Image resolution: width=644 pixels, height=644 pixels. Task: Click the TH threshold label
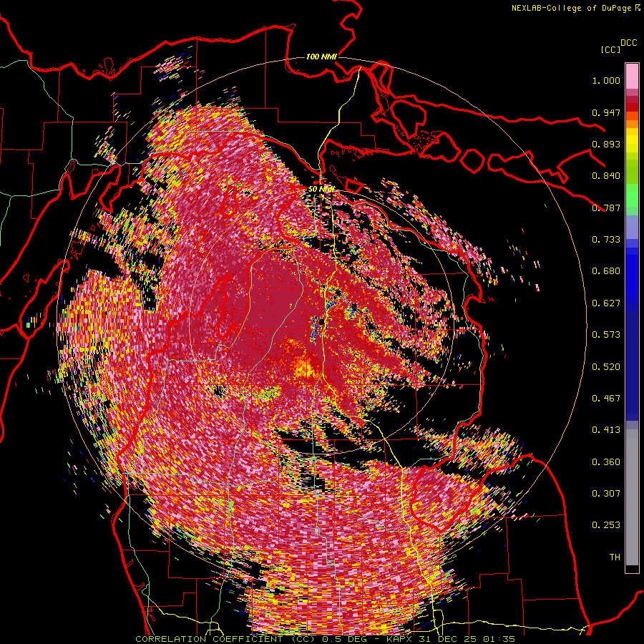[615, 557]
